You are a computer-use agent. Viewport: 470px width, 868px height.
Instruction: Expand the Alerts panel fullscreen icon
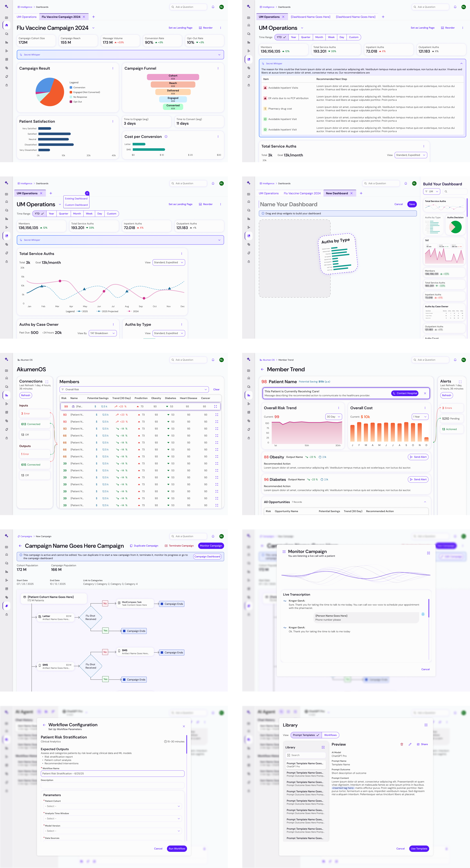(460, 382)
